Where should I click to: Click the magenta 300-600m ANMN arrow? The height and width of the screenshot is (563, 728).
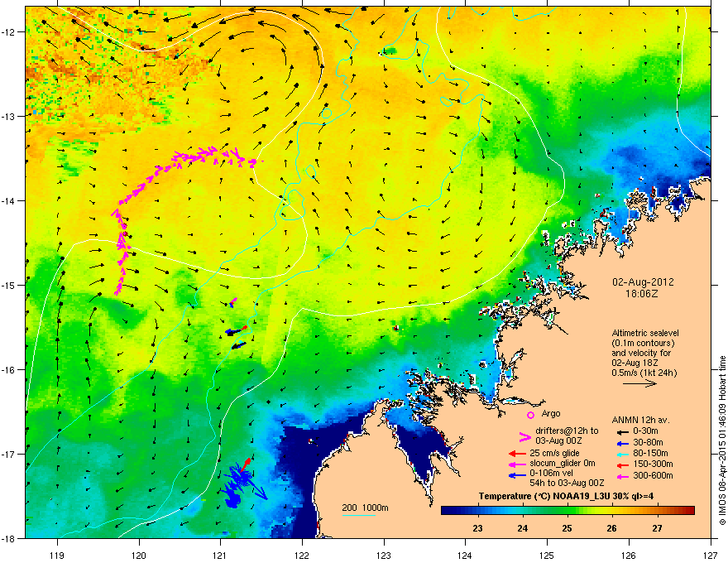pos(621,476)
